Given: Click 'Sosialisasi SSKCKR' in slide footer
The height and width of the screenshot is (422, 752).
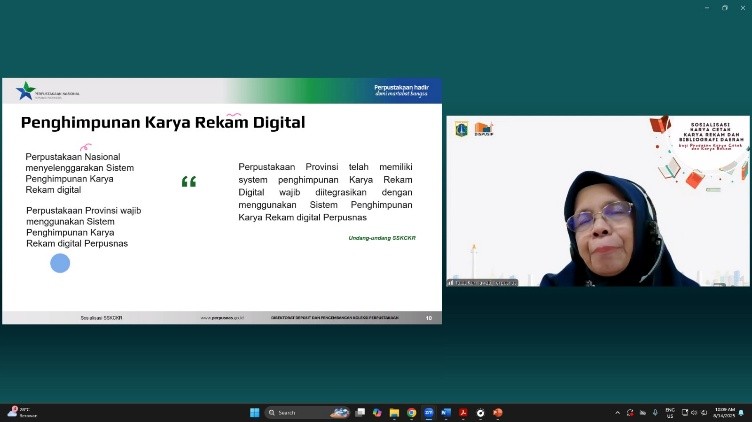Looking at the screenshot, I should click(101, 318).
